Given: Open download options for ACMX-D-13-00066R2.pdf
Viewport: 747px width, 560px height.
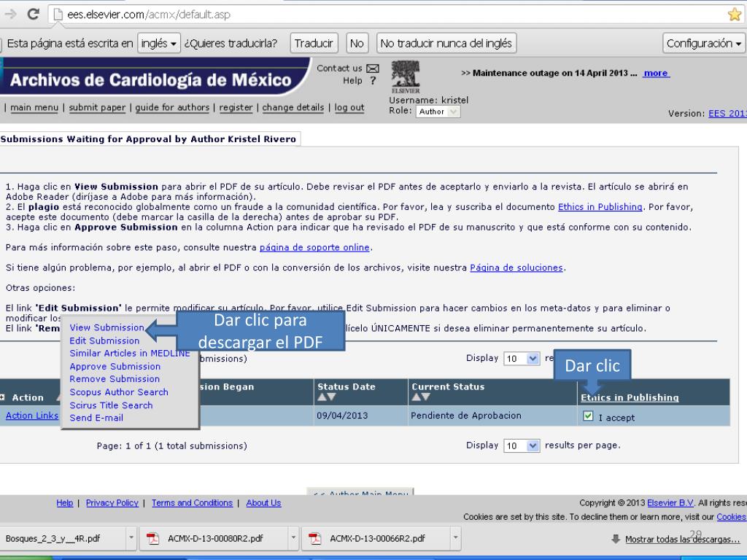Looking at the screenshot, I should pyautogui.click(x=455, y=539).
